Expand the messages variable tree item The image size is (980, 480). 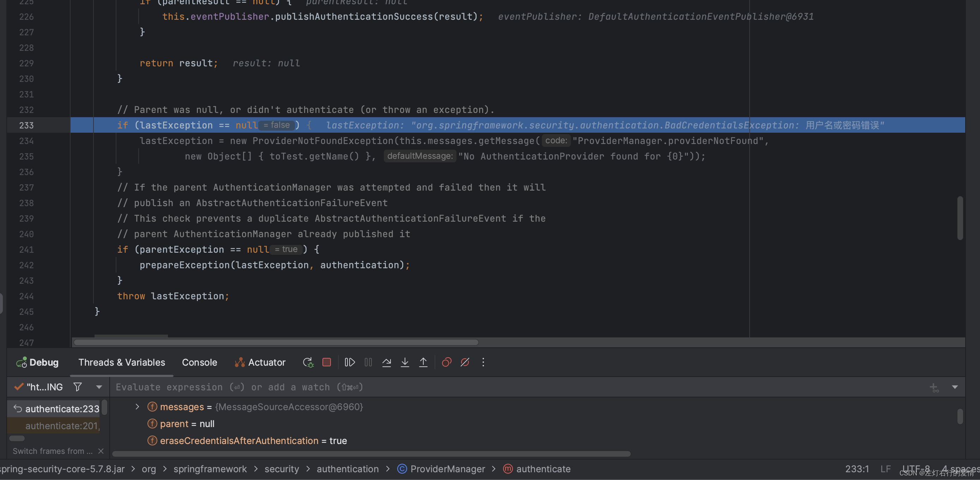(x=136, y=408)
